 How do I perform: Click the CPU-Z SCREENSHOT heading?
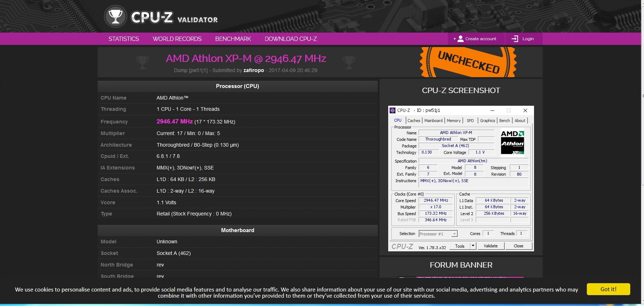coord(461,91)
